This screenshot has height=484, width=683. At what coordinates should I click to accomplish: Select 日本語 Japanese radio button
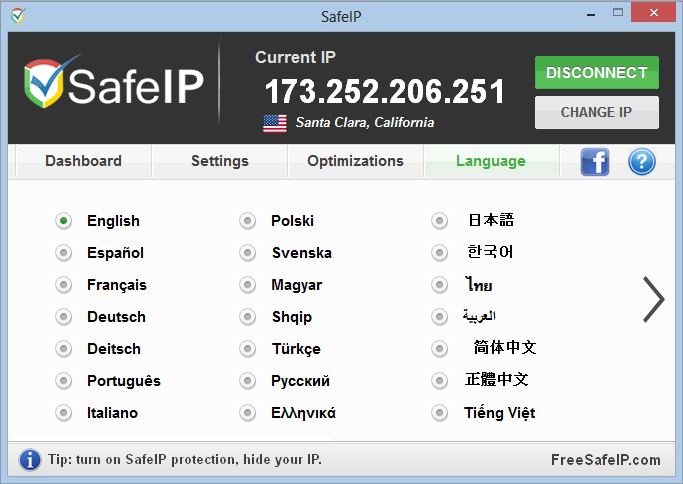tap(440, 221)
